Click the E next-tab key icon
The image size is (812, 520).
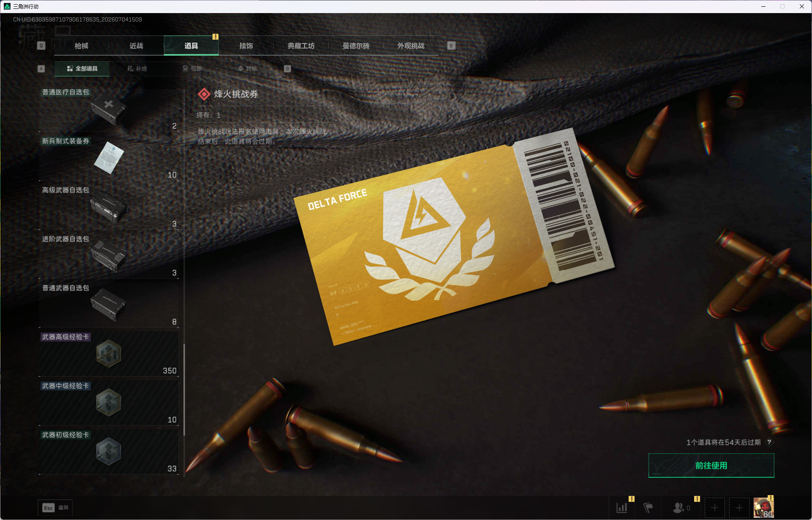click(451, 46)
